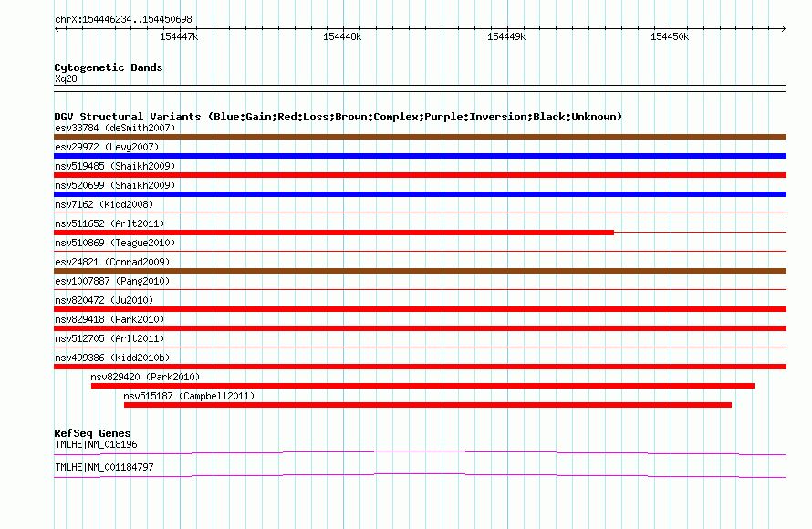Select the red nsv499386 loss bar

(420, 367)
